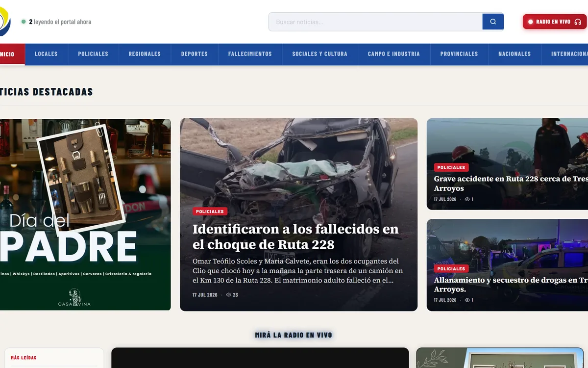Click the view-count eye on Allanamiento card
Viewport: 588px width, 368px height.
point(467,300)
